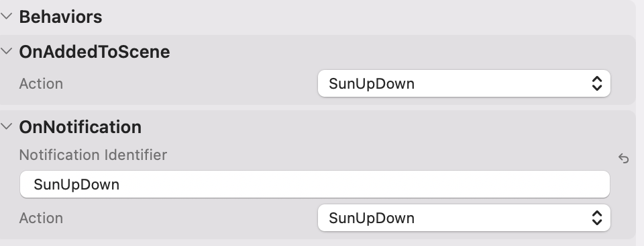This screenshot has height=246, width=644.
Task: Click the Notification Identifier label
Action: pyautogui.click(x=93, y=155)
